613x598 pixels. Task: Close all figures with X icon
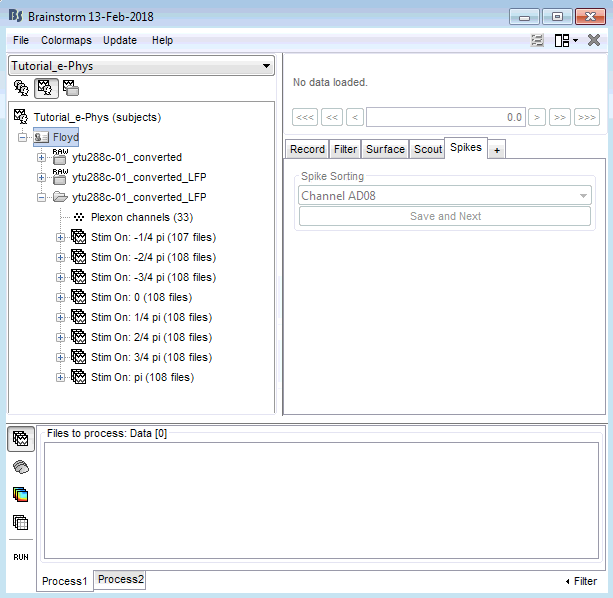(x=594, y=40)
